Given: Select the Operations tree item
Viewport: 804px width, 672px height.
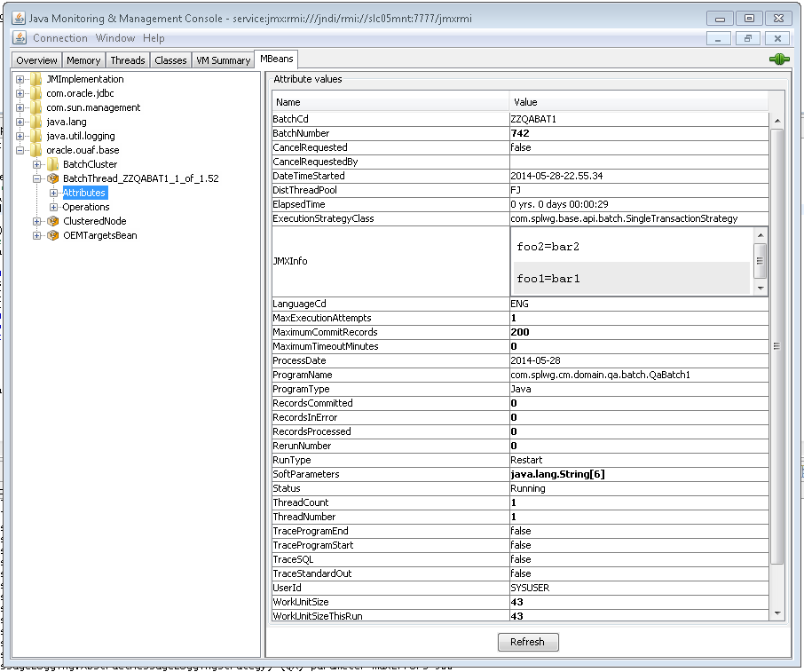Looking at the screenshot, I should [x=85, y=207].
